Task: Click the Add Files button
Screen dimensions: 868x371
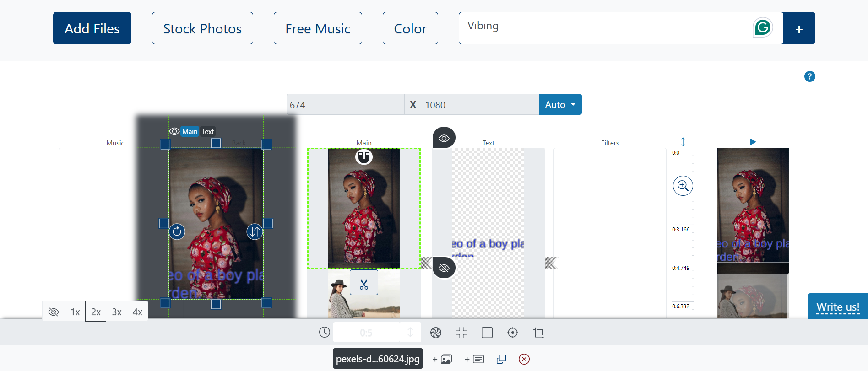Action: click(x=92, y=28)
